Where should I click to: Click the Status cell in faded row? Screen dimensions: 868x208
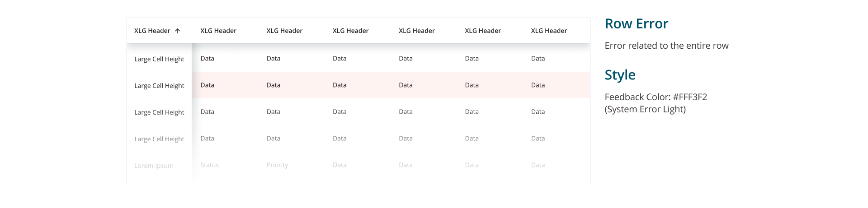coord(209,165)
